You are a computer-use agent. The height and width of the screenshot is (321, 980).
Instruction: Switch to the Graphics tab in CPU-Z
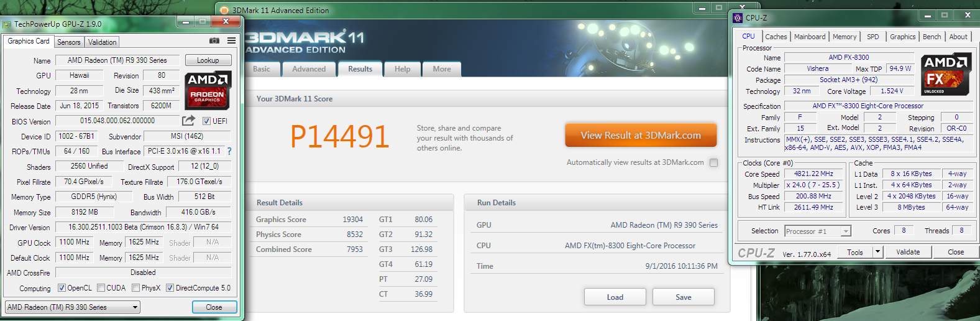[902, 37]
